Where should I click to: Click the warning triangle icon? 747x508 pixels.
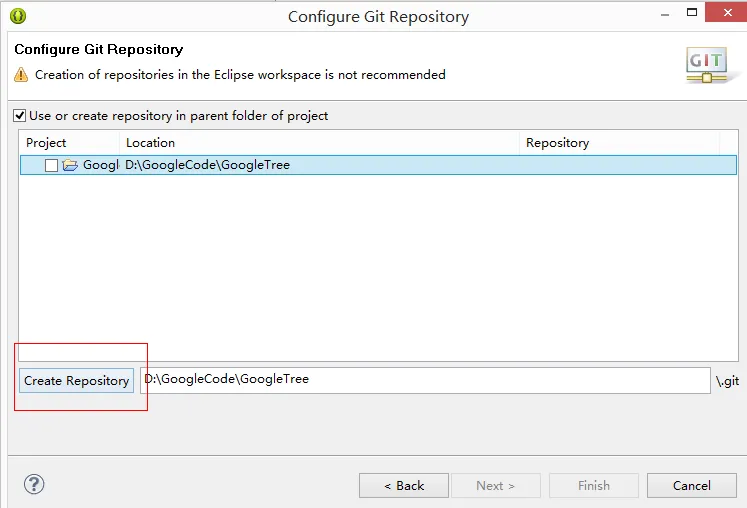21,75
